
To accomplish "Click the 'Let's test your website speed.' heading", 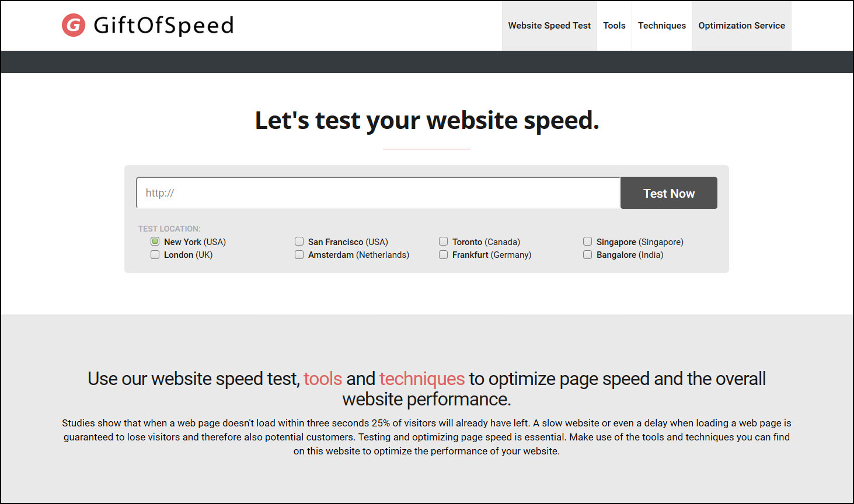I will 427,121.
